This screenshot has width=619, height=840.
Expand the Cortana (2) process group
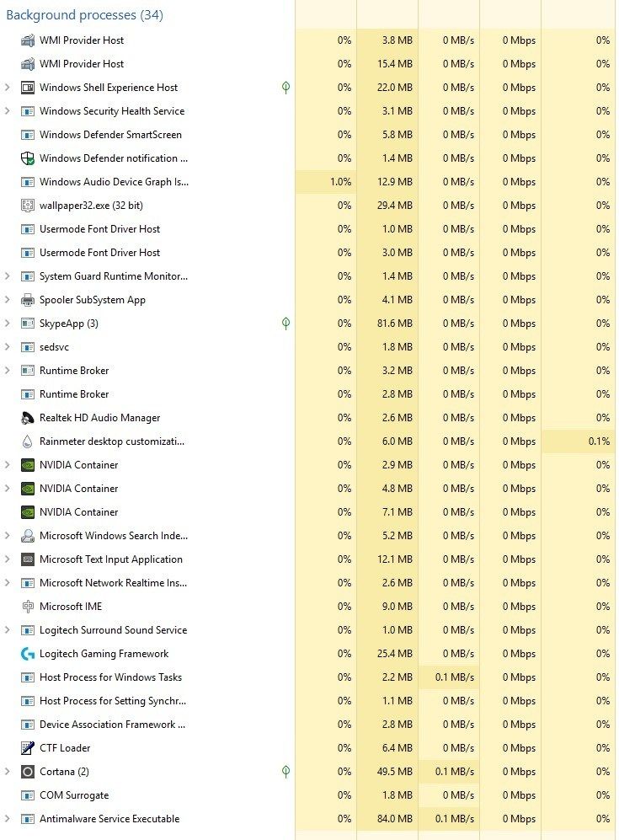(x=8, y=772)
